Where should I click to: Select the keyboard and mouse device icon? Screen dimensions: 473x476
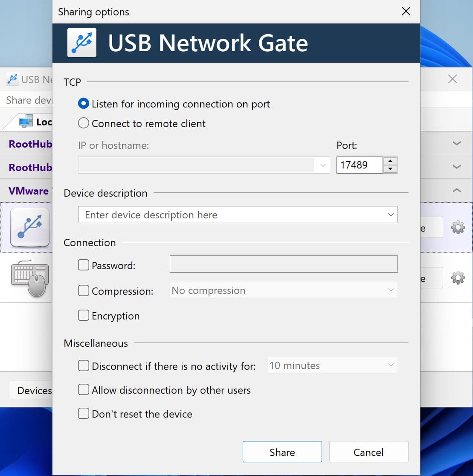pyautogui.click(x=30, y=278)
